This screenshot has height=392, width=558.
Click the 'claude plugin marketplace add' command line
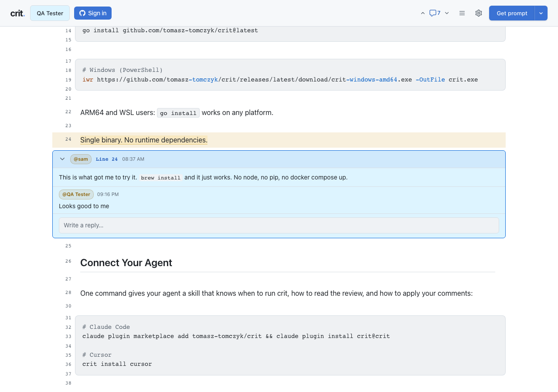tap(236, 336)
